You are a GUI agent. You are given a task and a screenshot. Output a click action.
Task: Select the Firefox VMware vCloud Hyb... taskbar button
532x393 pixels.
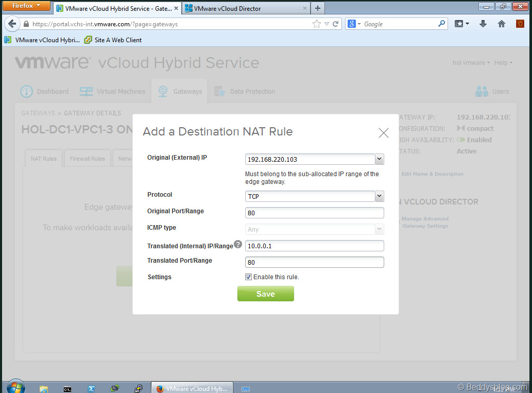(192, 388)
